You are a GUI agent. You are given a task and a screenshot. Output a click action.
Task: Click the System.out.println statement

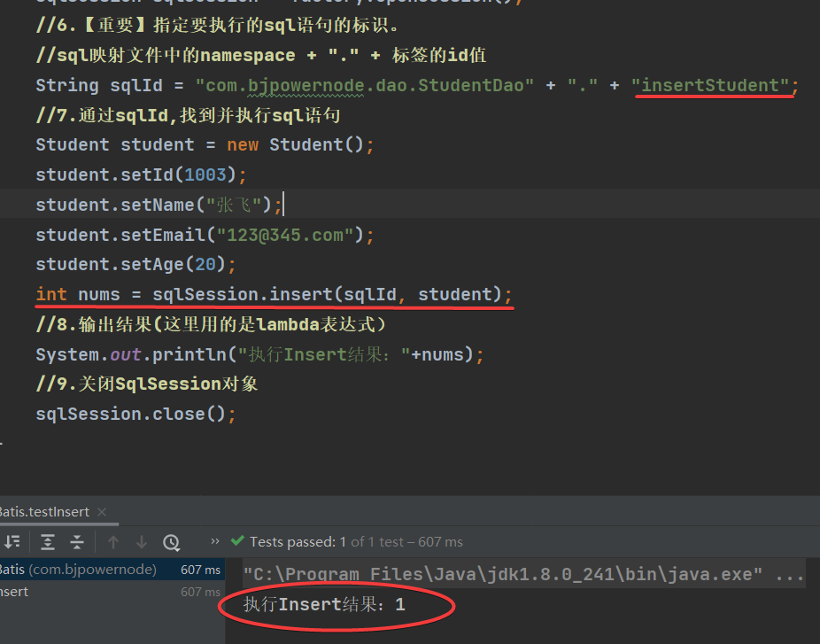(x=259, y=354)
